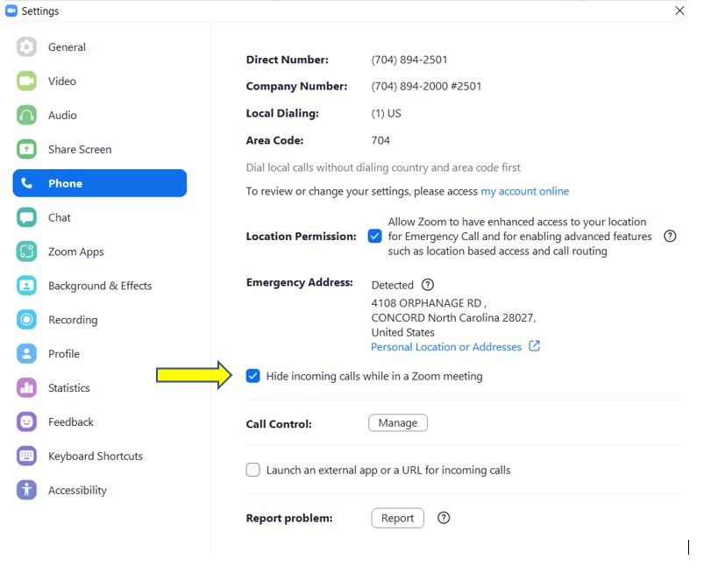This screenshot has height=588, width=711.
Task: Click the Feedback smiley icon
Action: coord(26,422)
